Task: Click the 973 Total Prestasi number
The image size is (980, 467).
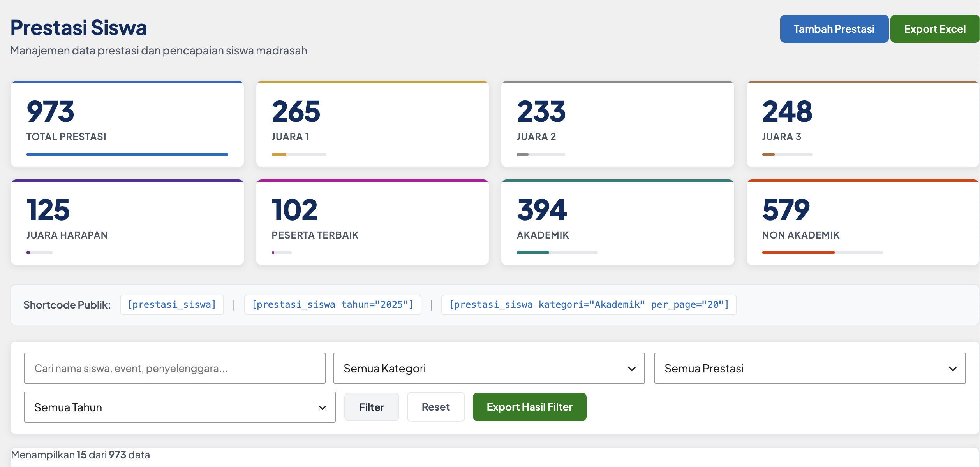Action: tap(50, 112)
